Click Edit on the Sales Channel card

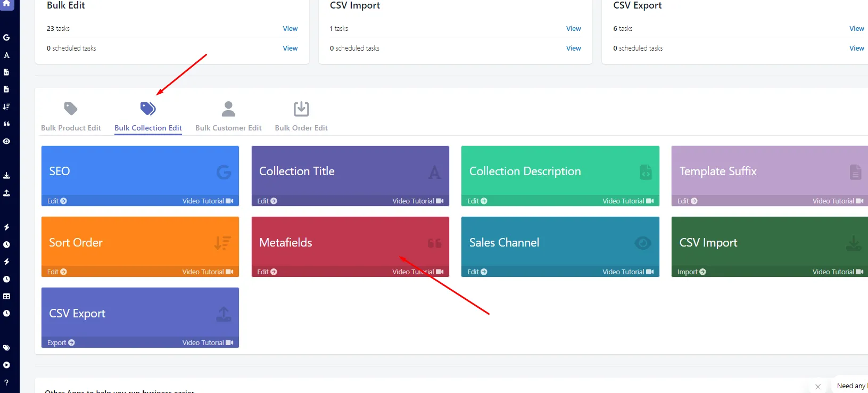477,272
